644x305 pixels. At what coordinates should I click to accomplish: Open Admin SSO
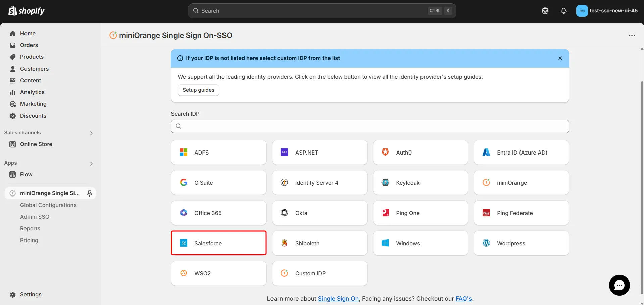[x=35, y=217]
